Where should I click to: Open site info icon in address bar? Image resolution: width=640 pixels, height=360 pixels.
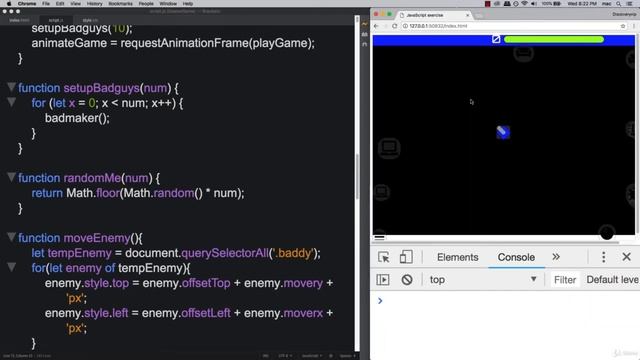(x=405, y=26)
